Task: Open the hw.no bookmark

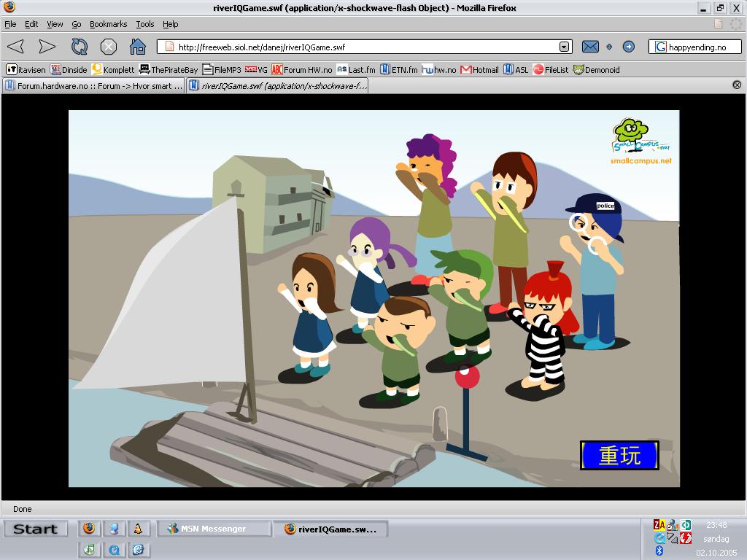Action: click(439, 69)
